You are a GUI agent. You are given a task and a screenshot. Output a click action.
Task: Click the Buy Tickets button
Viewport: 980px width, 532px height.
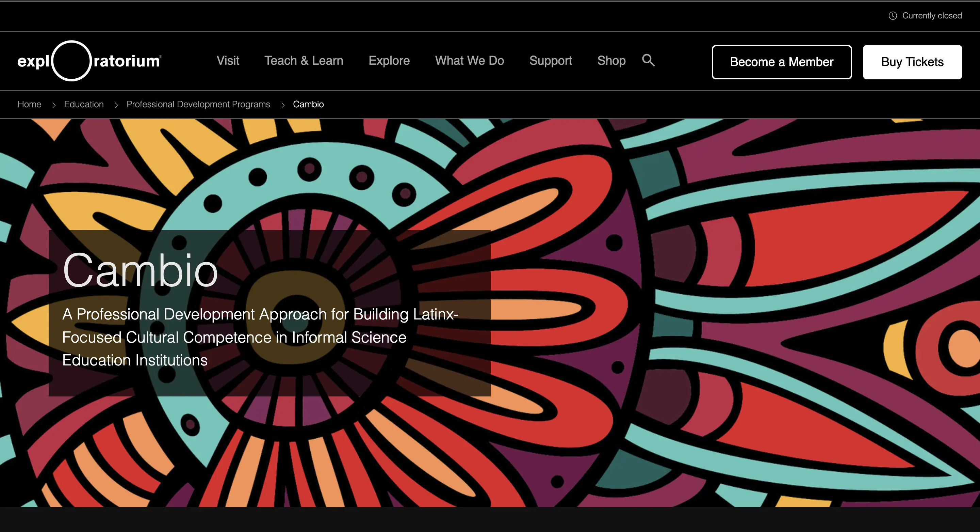tap(912, 62)
